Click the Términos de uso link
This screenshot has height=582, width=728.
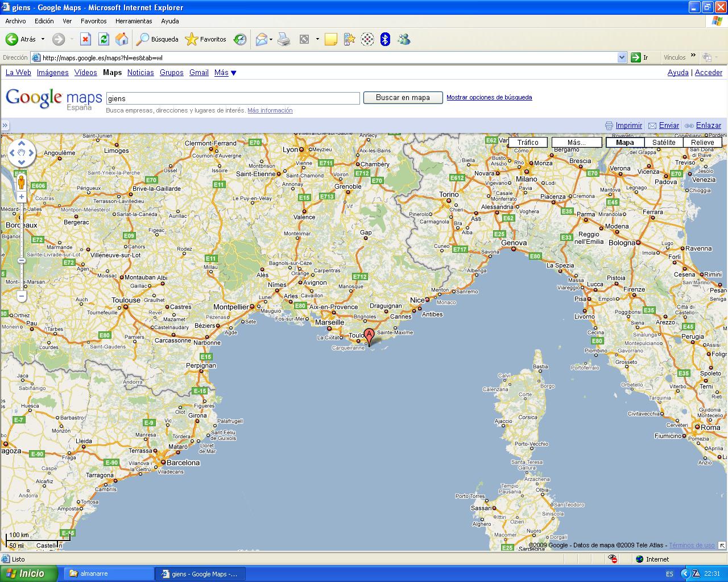pos(692,546)
